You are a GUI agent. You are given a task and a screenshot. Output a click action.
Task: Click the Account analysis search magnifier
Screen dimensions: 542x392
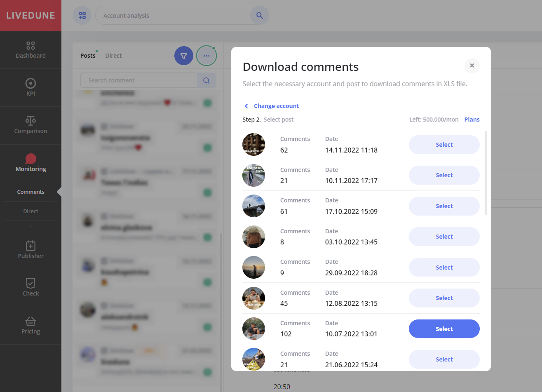coord(259,15)
